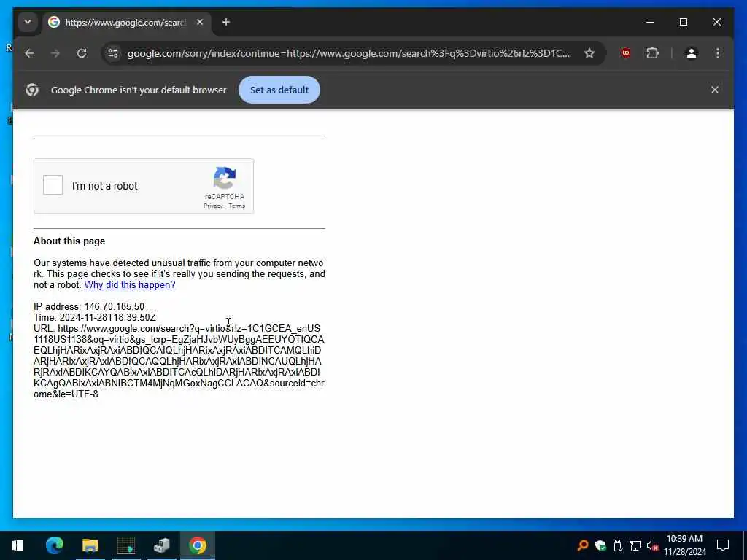Open a new tab with plus button

[226, 22]
